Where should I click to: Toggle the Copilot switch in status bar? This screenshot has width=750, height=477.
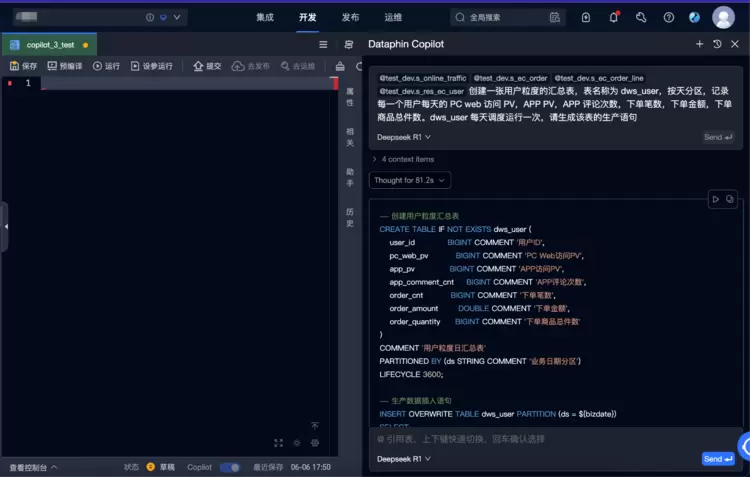229,467
